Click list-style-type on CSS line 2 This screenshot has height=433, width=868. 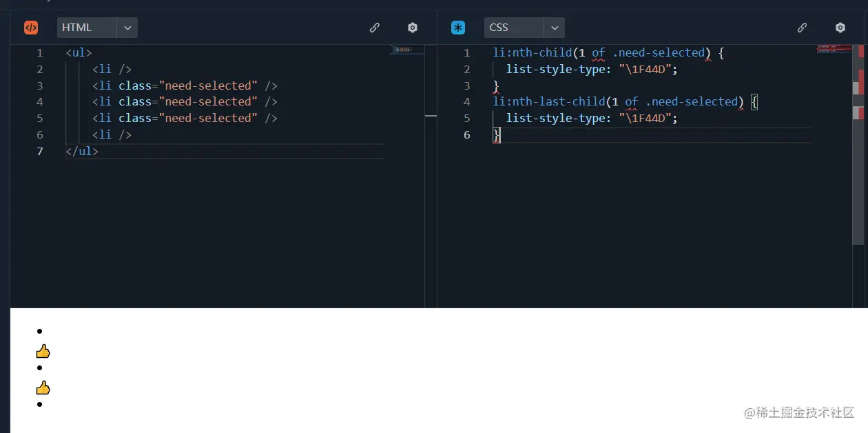pos(556,69)
